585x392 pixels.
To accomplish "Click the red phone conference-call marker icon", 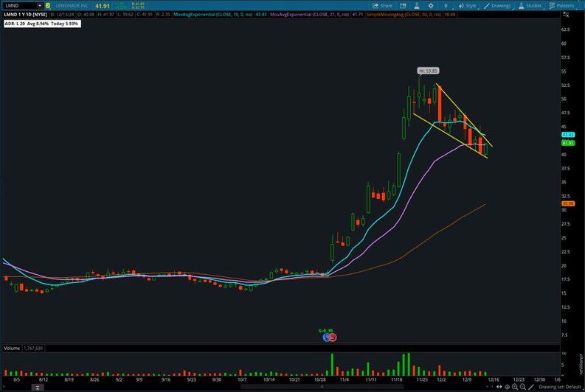I will point(333,337).
